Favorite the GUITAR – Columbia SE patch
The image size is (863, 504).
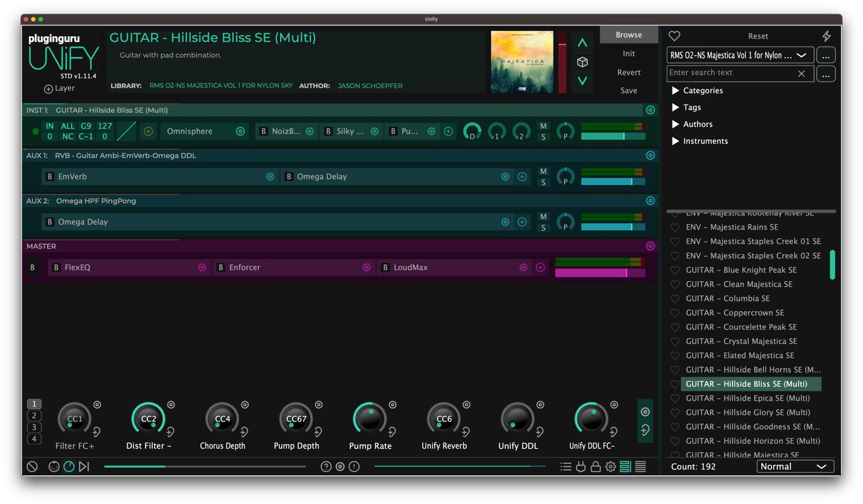coord(675,299)
